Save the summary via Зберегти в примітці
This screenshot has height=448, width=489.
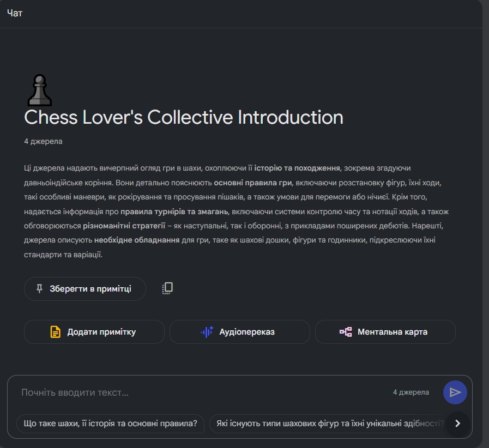[x=85, y=289]
